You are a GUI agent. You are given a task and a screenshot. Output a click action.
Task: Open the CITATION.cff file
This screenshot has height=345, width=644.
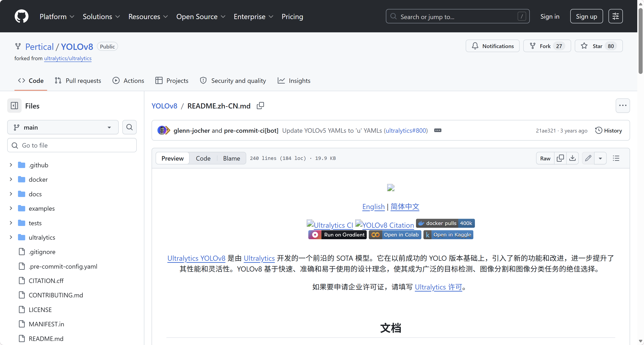46,281
